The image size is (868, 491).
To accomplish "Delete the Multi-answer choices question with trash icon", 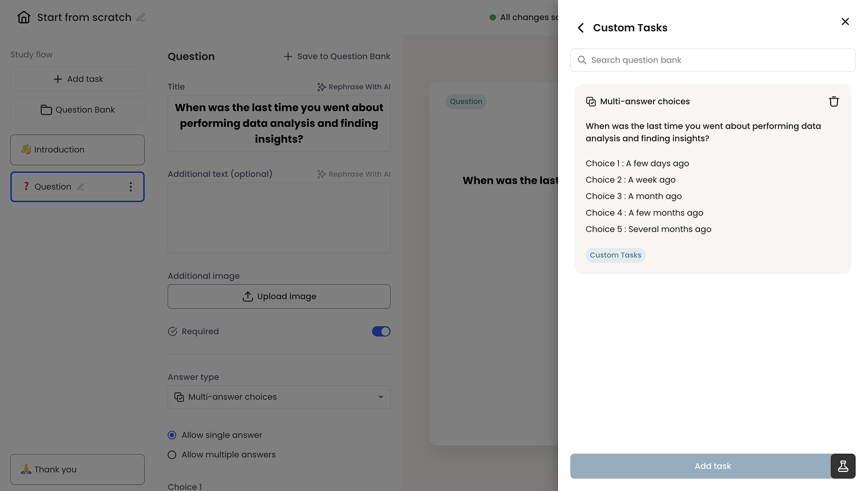I will tap(834, 102).
